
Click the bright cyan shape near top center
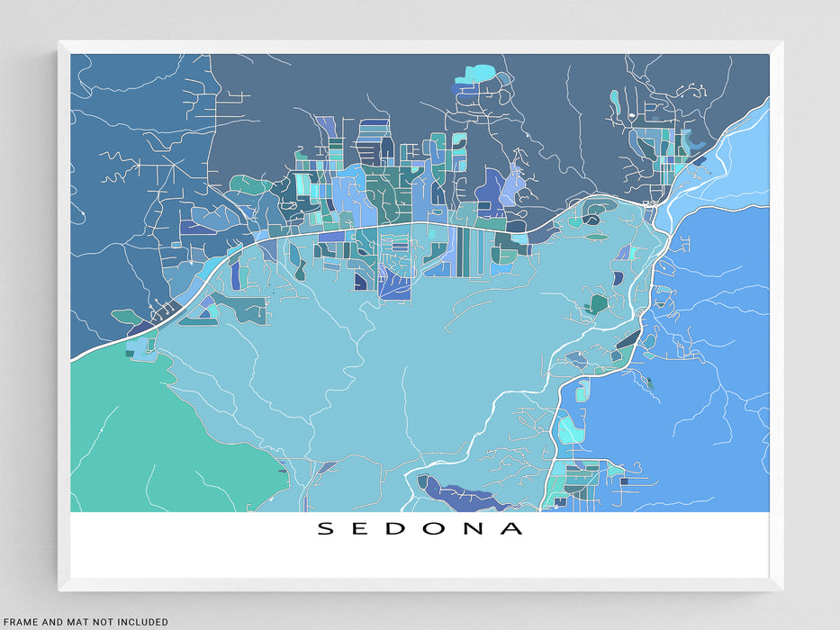[477, 74]
